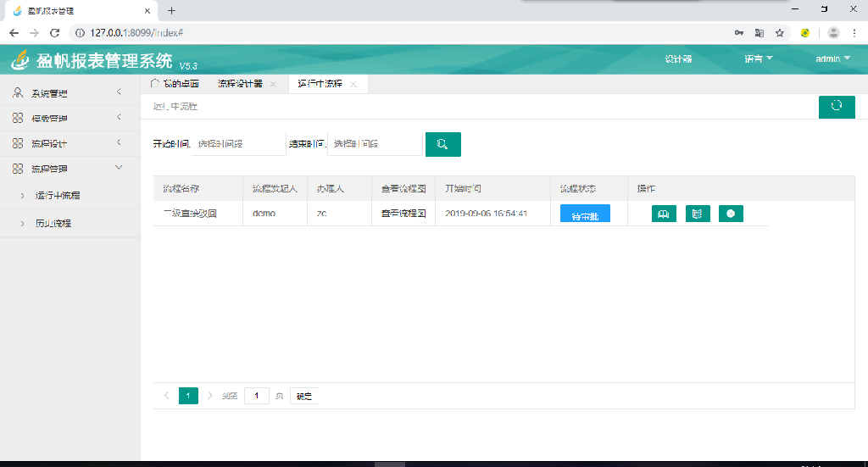Expand the 系统管理 sidebar menu
Viewport: 868px width, 467px height.
(70, 93)
